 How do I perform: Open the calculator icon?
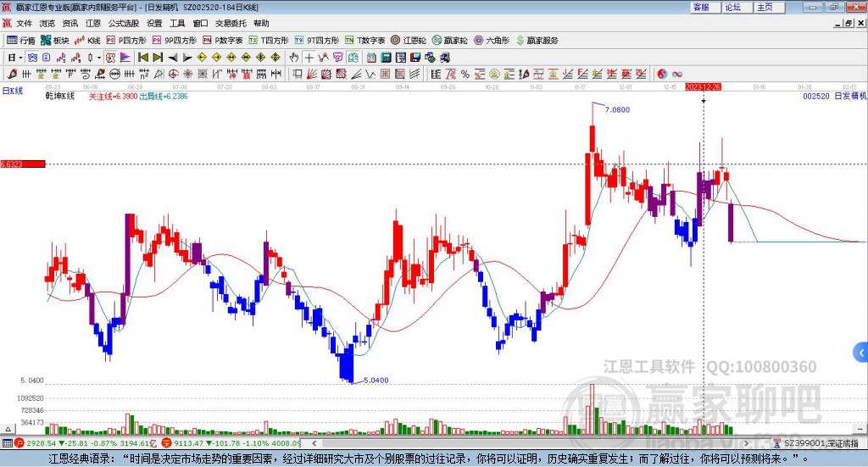coord(387,58)
